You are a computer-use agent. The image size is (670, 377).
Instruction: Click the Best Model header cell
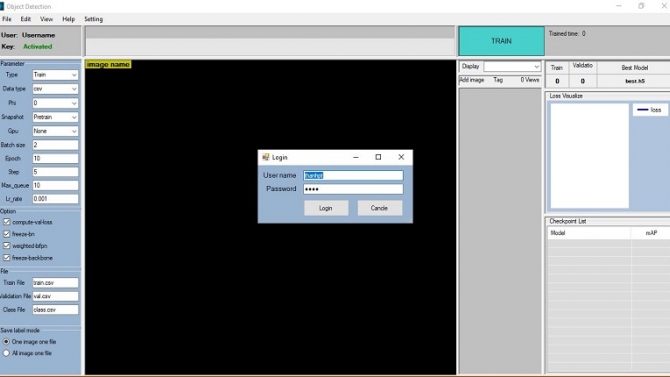pyautogui.click(x=634, y=68)
